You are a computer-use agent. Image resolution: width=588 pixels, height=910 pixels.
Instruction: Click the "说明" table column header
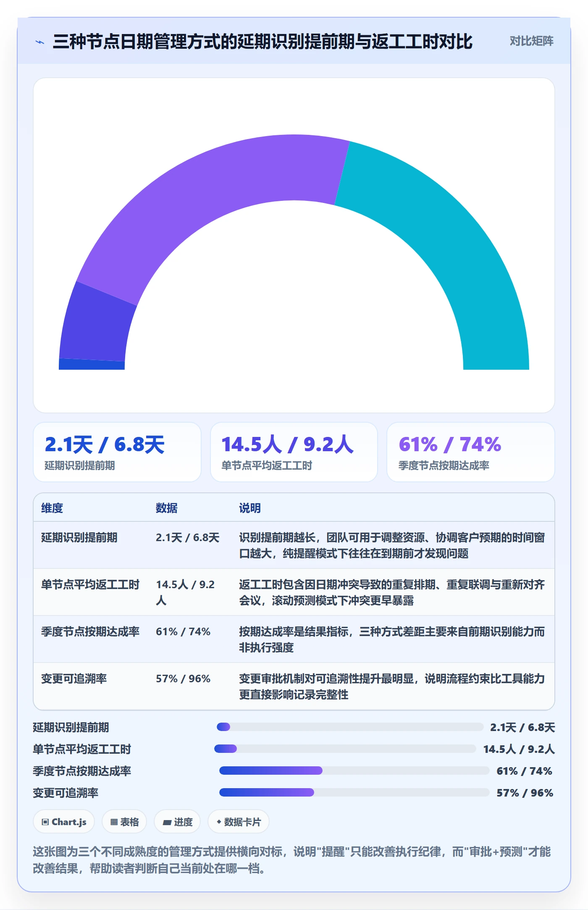click(x=250, y=508)
